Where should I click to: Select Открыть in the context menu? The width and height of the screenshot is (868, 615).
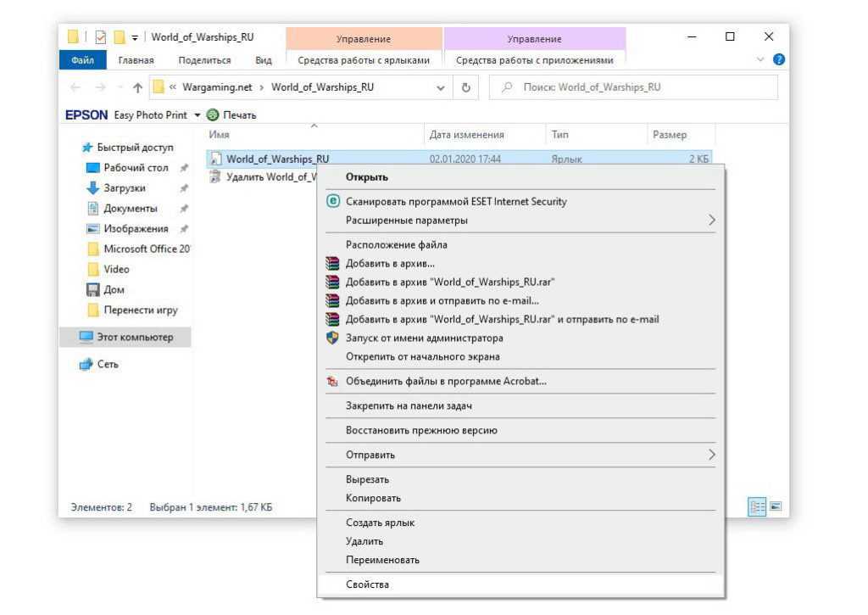(x=520, y=176)
